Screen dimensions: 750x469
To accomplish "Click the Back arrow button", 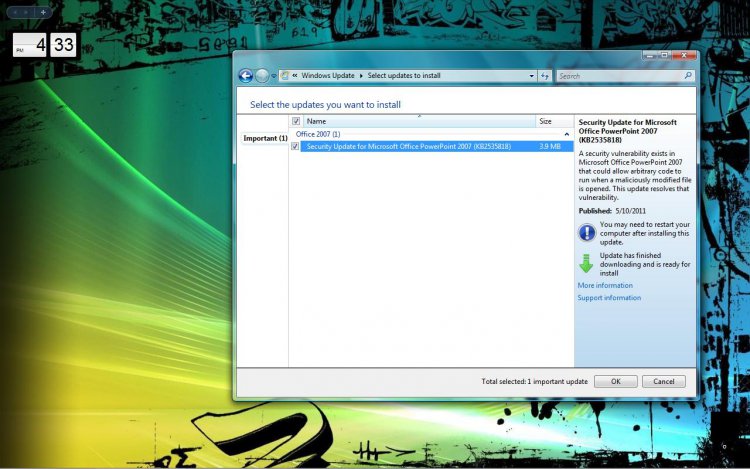I will (x=245, y=76).
